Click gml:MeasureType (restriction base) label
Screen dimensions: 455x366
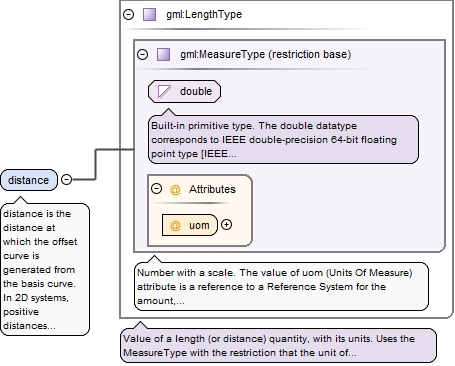coord(266,54)
